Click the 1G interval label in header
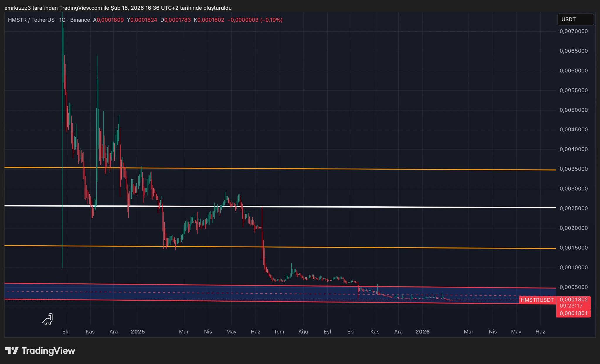This screenshot has width=600, height=364. pyautogui.click(x=62, y=20)
